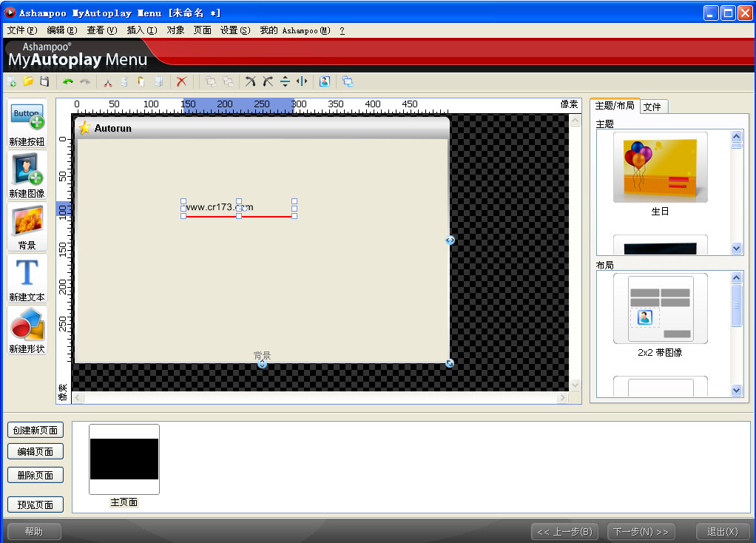Click the rotate clockwise arrow icon
This screenshot has height=543, width=756.
pyautogui.click(x=250, y=81)
